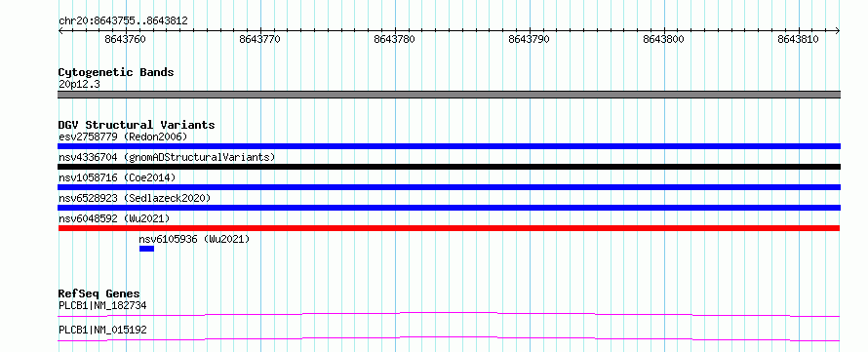Click the black bar for nsv4336704
This screenshot has width=868, height=352.
[x=449, y=167]
